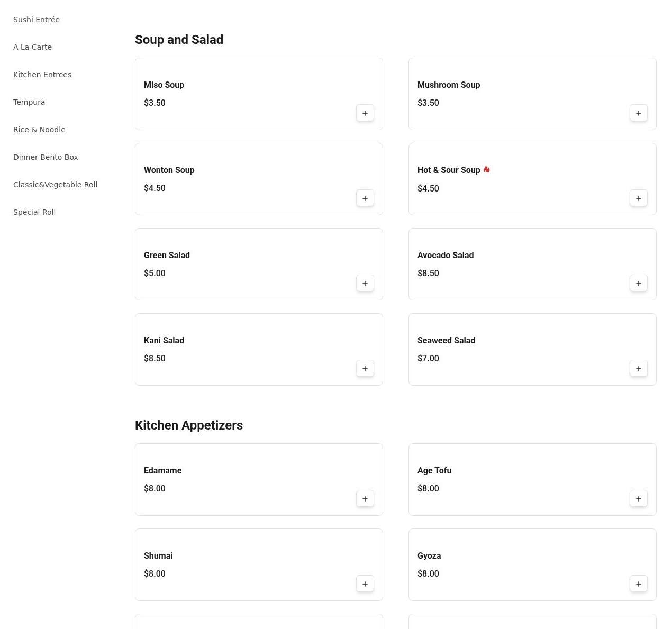Click the plus button for Age Tofu

(638, 499)
